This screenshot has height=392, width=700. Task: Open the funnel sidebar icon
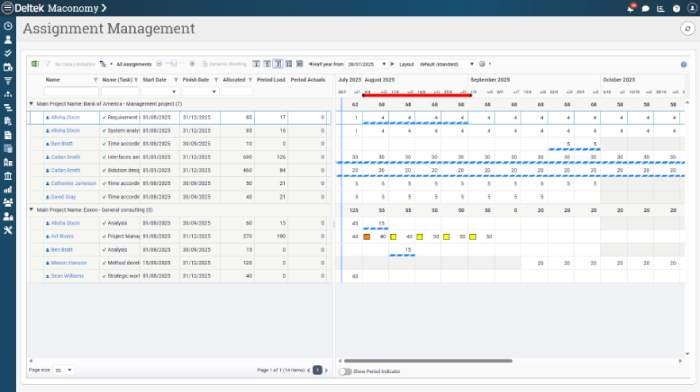tap(8, 81)
